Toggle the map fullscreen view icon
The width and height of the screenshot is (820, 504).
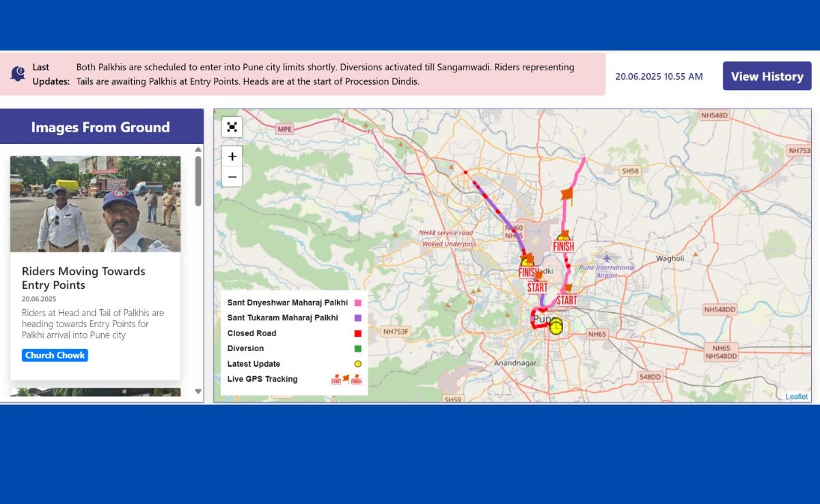pyautogui.click(x=232, y=127)
